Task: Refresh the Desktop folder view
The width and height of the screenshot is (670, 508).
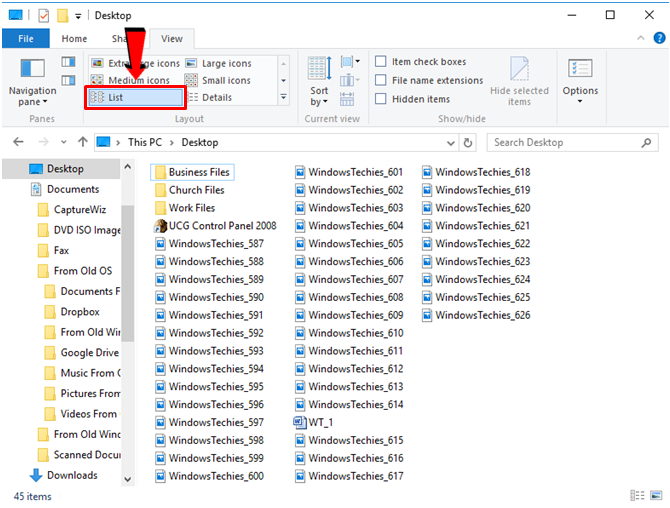Action: (468, 143)
